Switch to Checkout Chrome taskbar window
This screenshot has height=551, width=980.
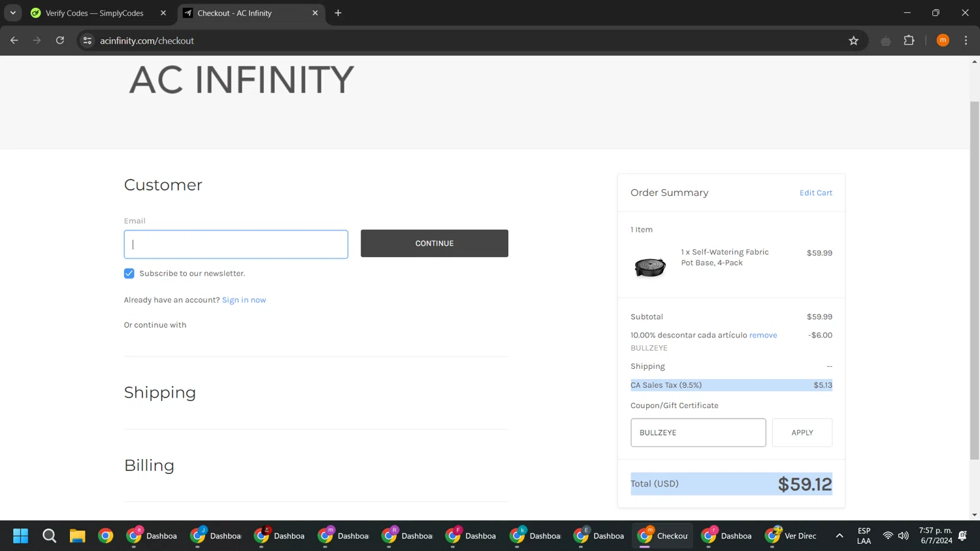662,536
